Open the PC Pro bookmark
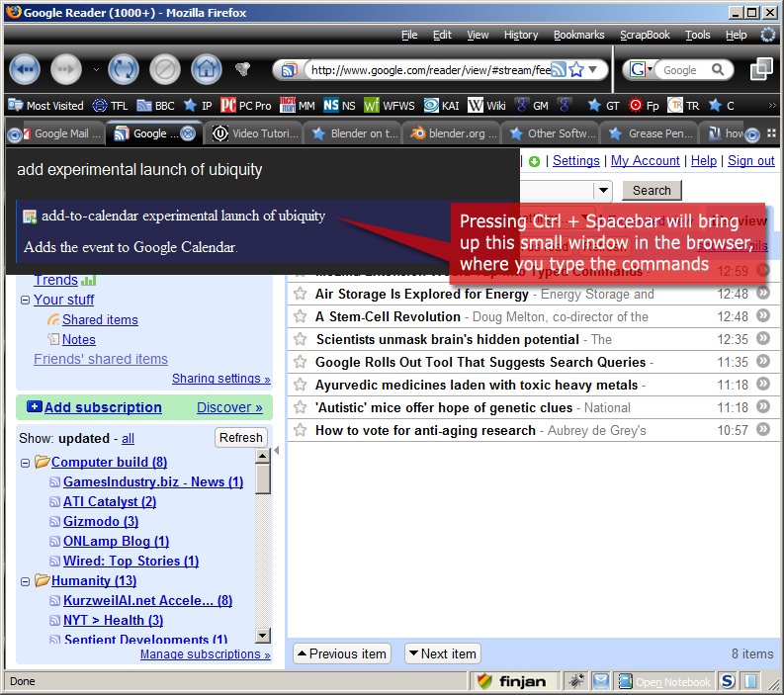Viewport: 784px width, 695px height. 246,106
